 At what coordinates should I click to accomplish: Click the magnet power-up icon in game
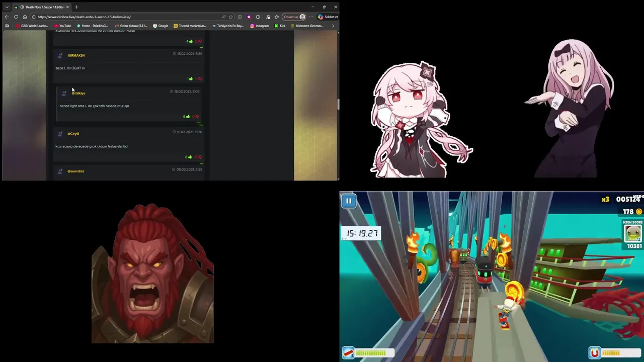[x=595, y=353]
